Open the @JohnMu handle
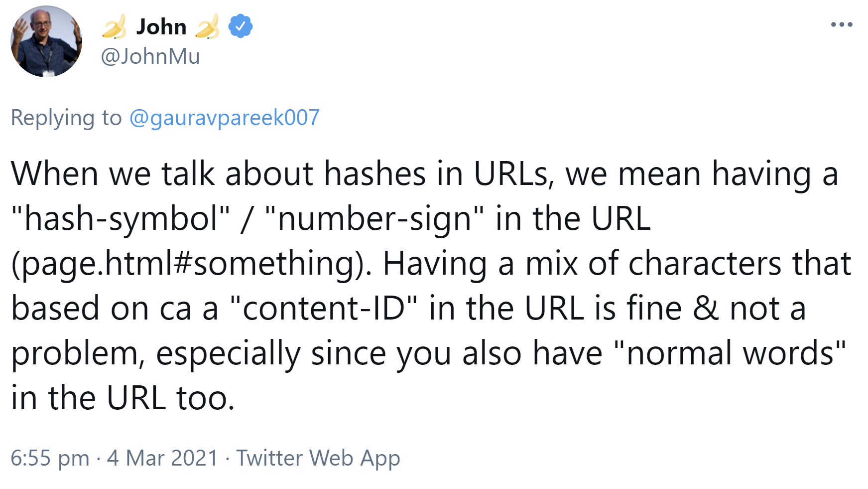This screenshot has height=489, width=868. (x=150, y=56)
